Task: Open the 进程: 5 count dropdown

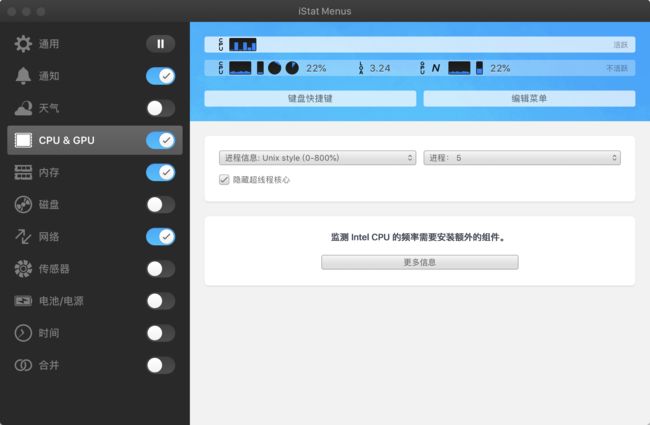Action: (x=522, y=158)
